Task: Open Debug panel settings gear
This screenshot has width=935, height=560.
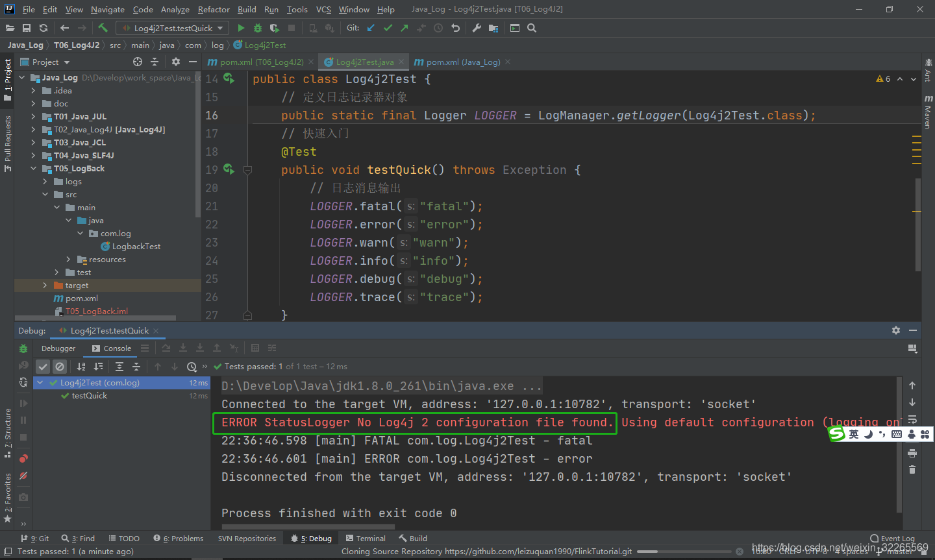Action: coord(896,330)
